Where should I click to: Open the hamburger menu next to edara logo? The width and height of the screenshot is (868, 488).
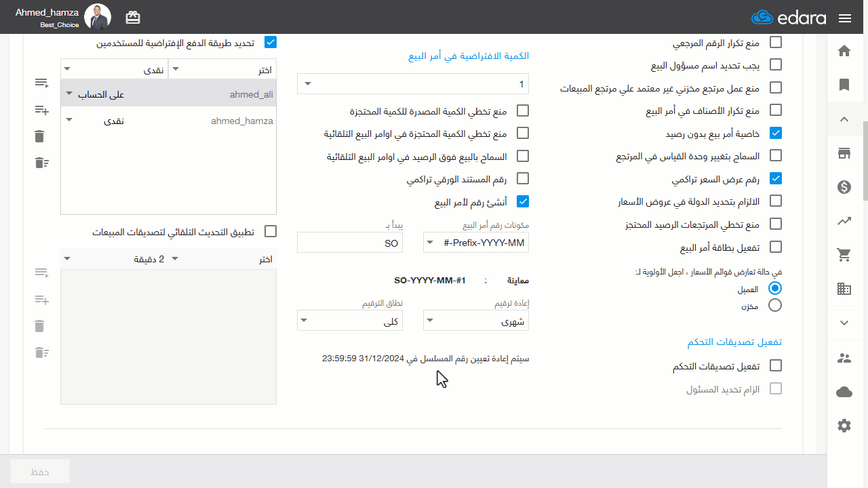click(x=844, y=18)
